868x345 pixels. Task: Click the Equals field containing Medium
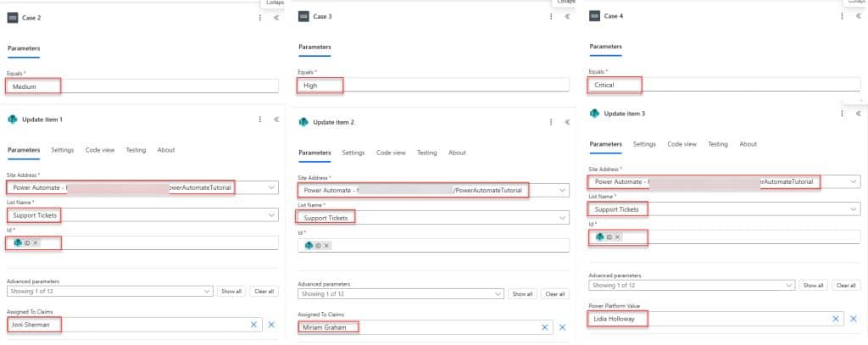point(142,86)
